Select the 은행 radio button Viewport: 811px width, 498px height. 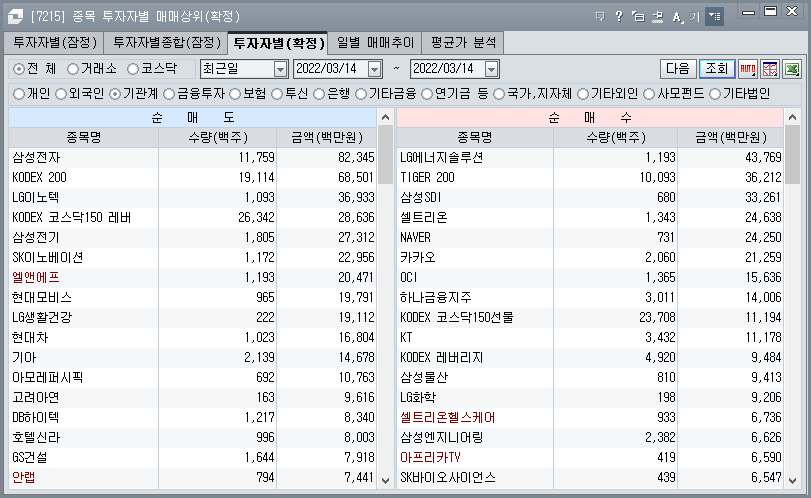click(319, 94)
